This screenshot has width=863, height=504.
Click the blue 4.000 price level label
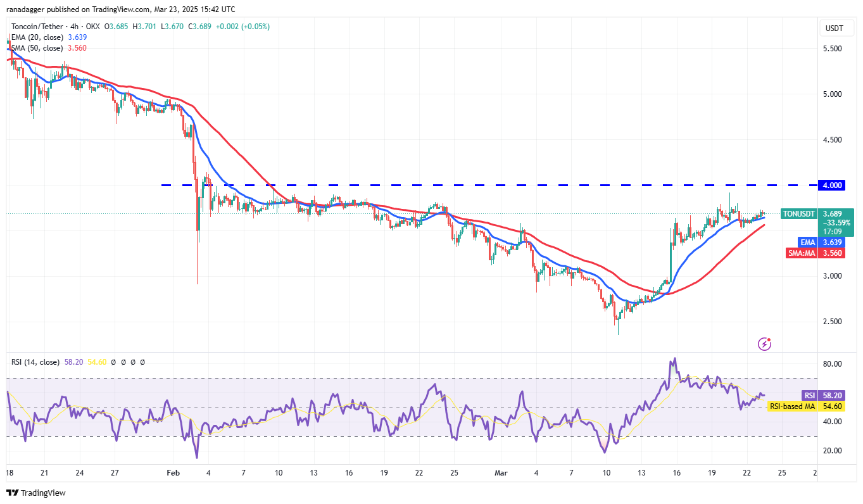[832, 185]
